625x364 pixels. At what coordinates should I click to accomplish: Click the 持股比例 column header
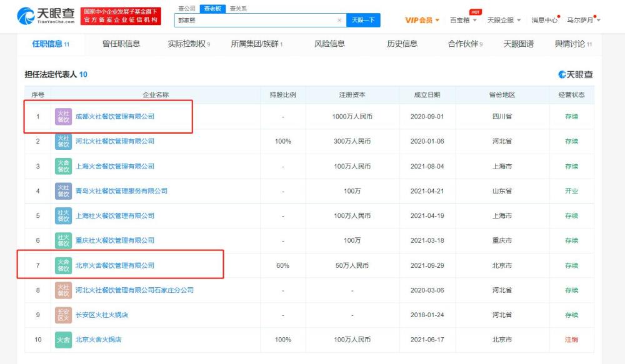pyautogui.click(x=282, y=95)
